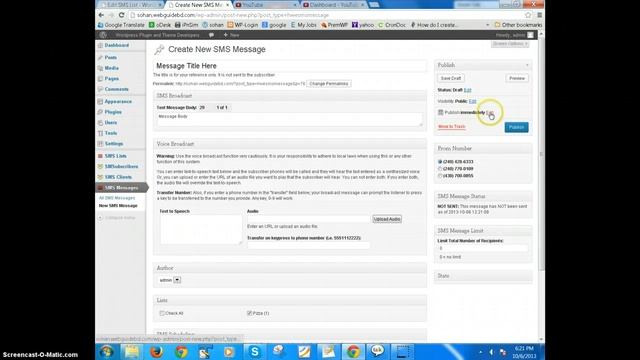
Task: Open SMS Clients in the sidebar
Action: [x=118, y=177]
